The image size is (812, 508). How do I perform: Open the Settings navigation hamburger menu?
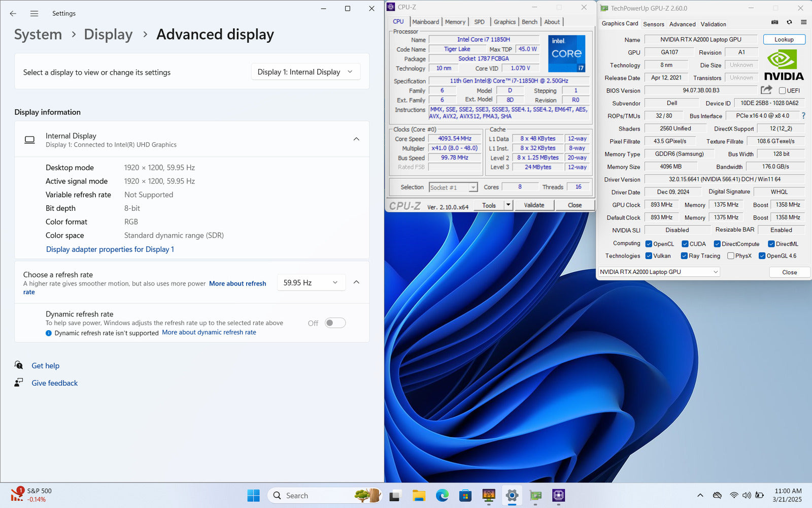coord(34,14)
